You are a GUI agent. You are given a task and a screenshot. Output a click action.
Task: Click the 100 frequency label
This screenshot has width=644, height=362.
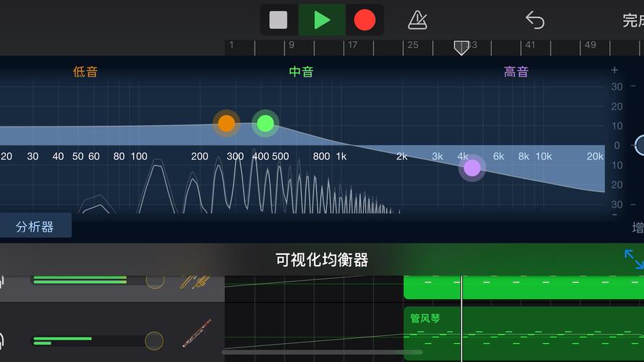[x=139, y=156]
